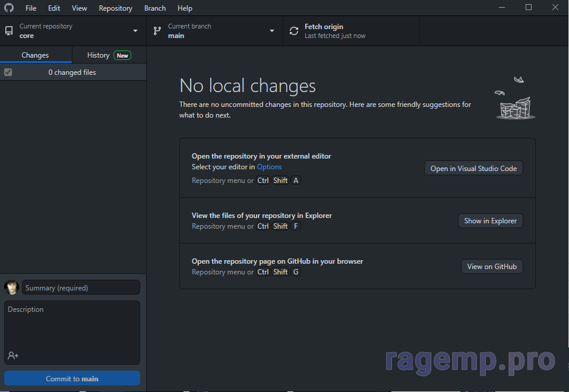Click the repository icon beside Current repository
The height and width of the screenshot is (392, 569).
click(9, 31)
